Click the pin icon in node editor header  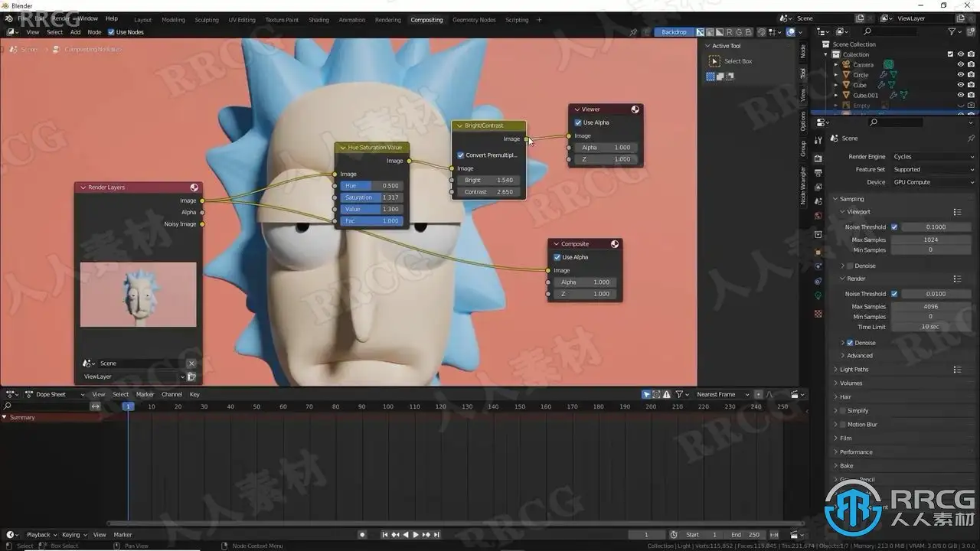point(633,32)
